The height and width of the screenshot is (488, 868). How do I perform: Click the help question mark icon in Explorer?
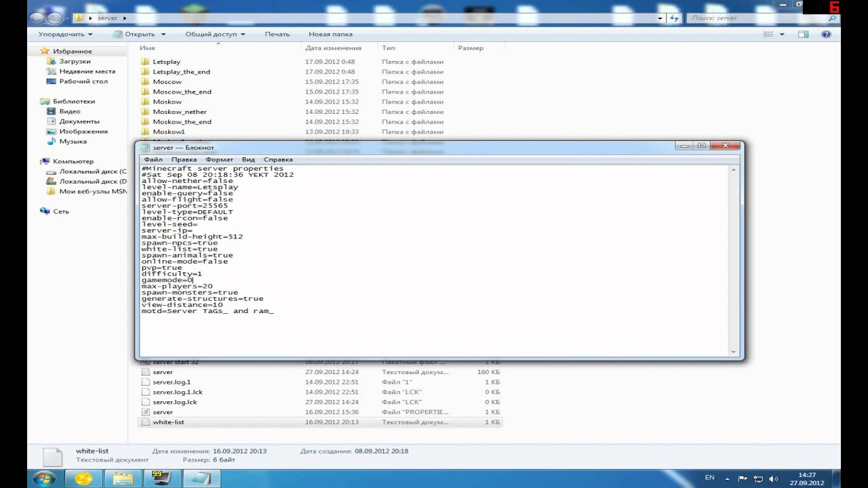(x=827, y=34)
